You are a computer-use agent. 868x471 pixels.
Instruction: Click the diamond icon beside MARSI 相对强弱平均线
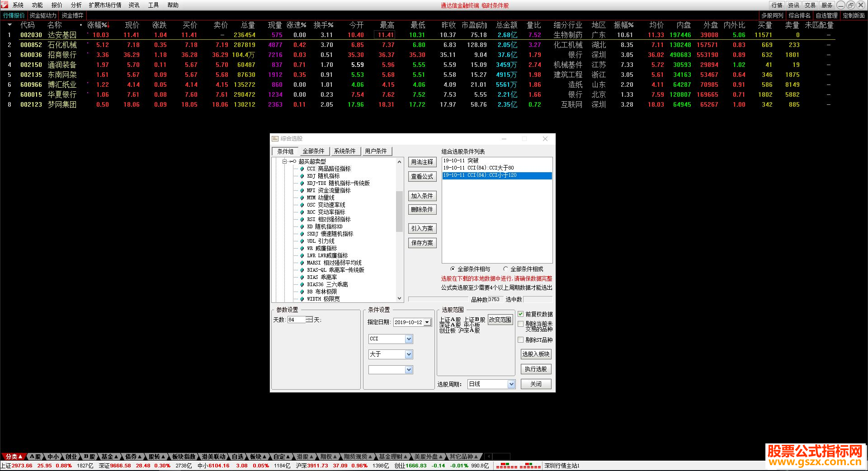click(302, 263)
